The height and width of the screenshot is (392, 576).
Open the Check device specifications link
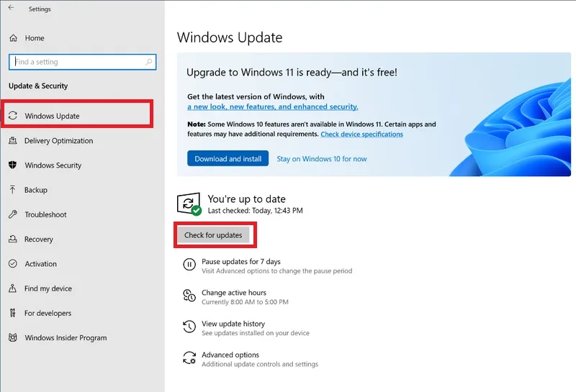click(x=362, y=134)
